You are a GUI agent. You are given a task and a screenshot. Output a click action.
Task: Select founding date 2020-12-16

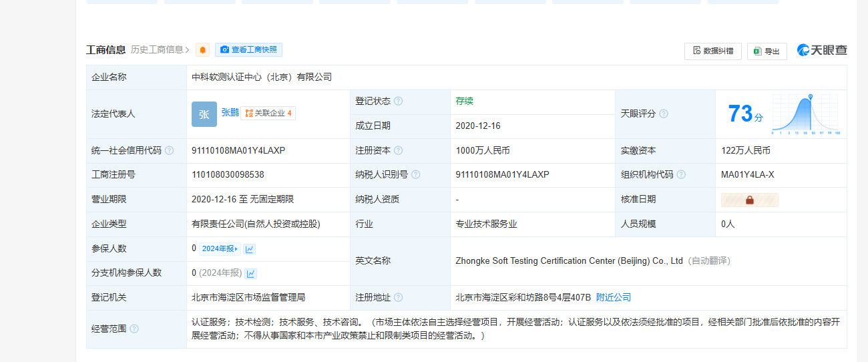478,126
